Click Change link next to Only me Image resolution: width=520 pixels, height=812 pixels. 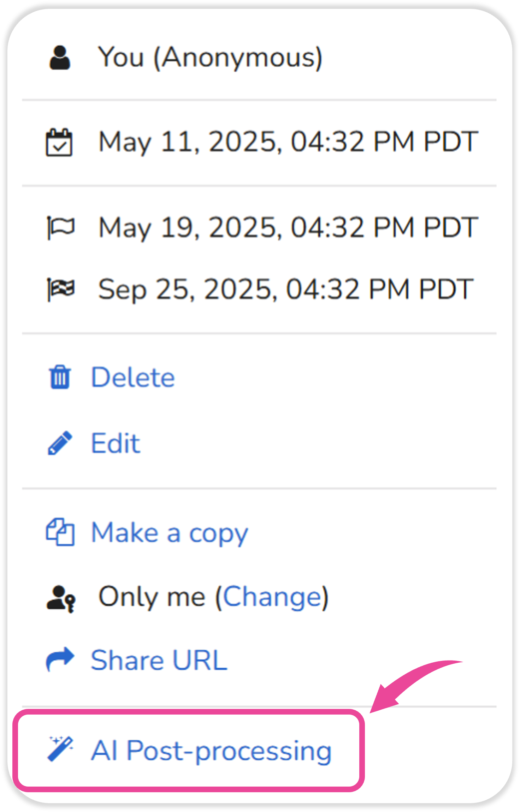(272, 597)
